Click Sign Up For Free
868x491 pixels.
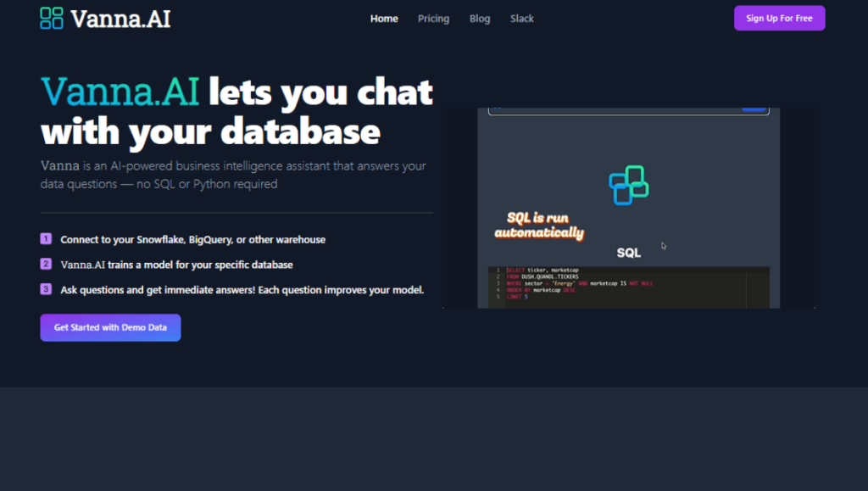[778, 17]
